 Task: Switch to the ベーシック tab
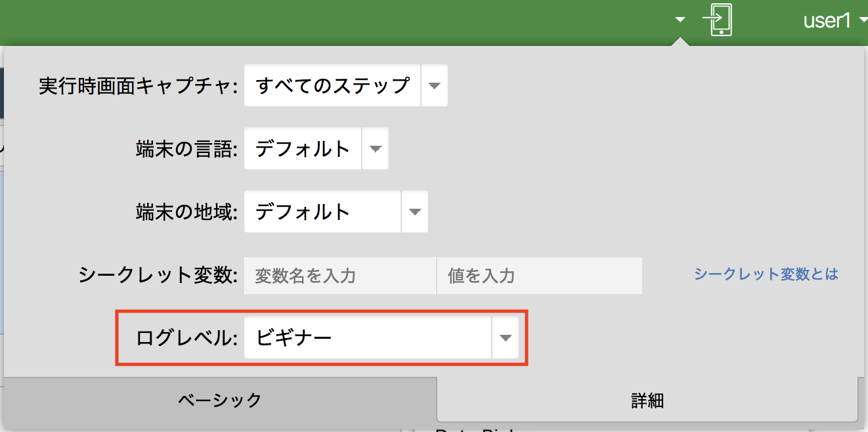(219, 400)
